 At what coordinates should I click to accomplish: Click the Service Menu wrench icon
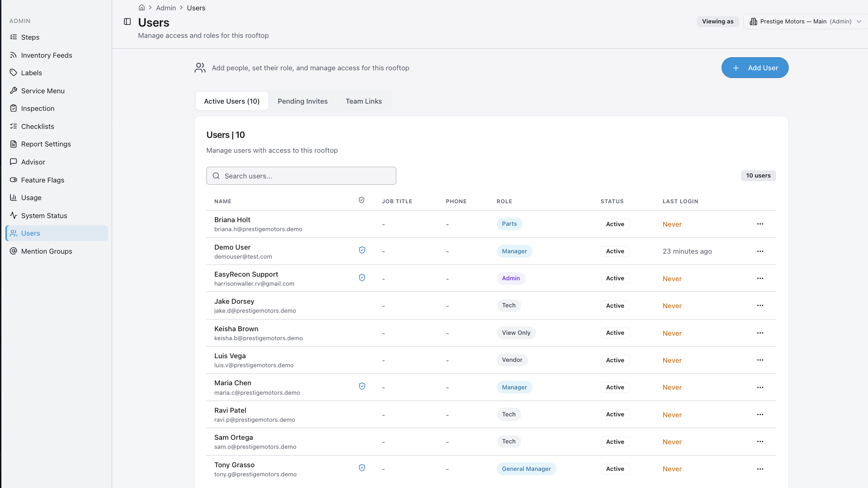pyautogui.click(x=14, y=91)
